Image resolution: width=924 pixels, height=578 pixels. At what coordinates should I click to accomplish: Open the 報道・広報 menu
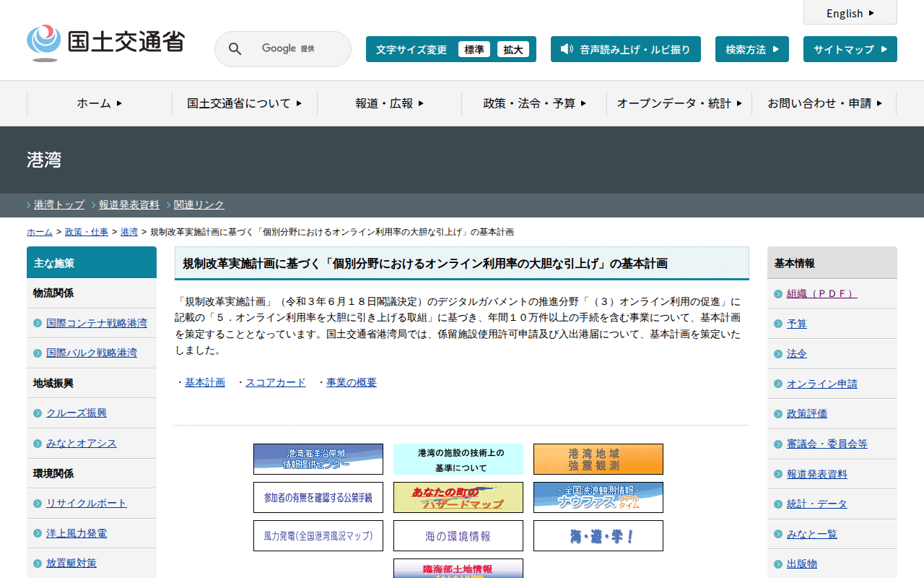[389, 103]
